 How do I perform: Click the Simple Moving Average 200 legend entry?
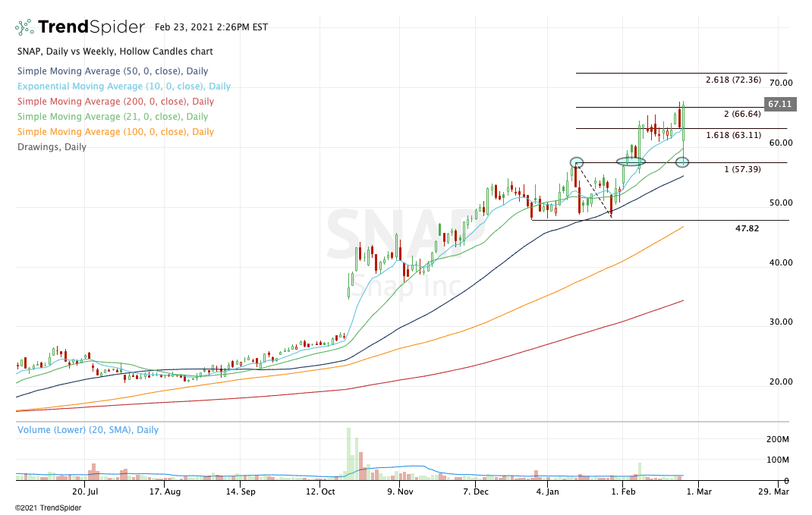click(x=115, y=102)
